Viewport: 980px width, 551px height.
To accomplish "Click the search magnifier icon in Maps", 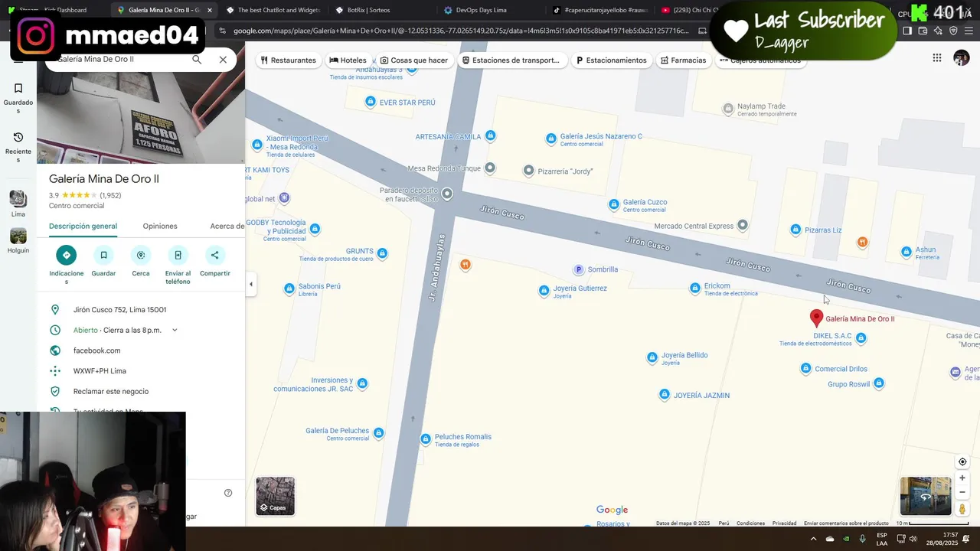I will point(197,60).
